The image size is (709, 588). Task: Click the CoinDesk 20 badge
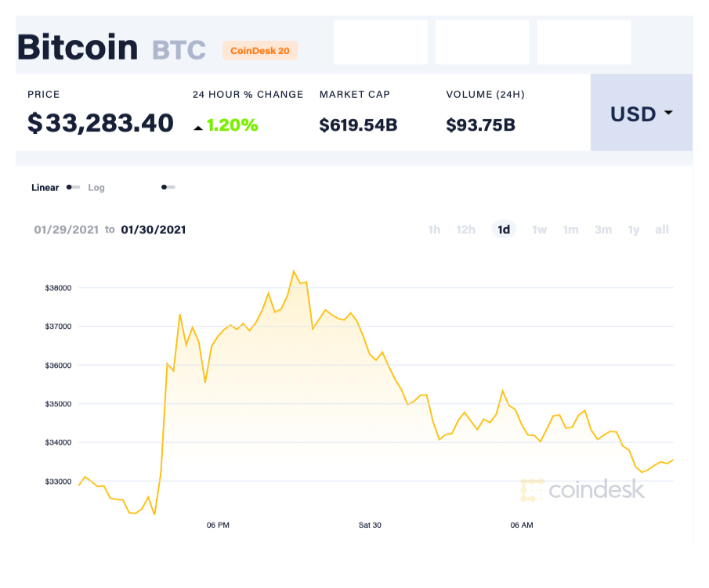(260, 50)
